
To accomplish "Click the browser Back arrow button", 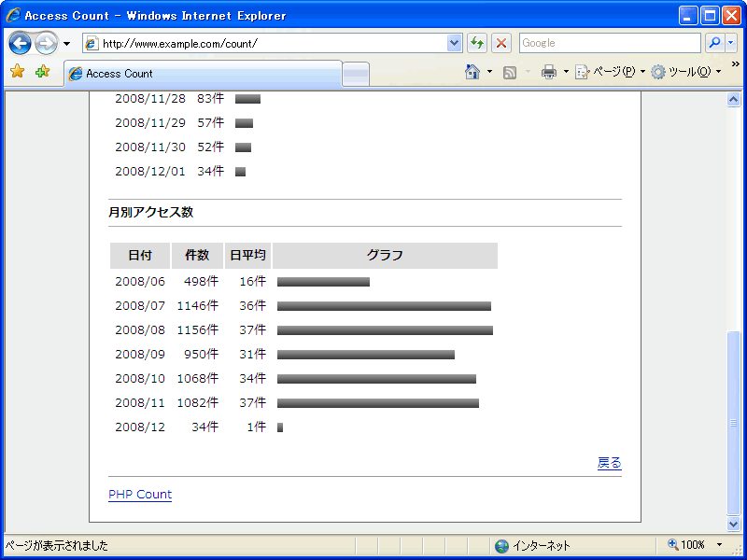I will tap(21, 44).
